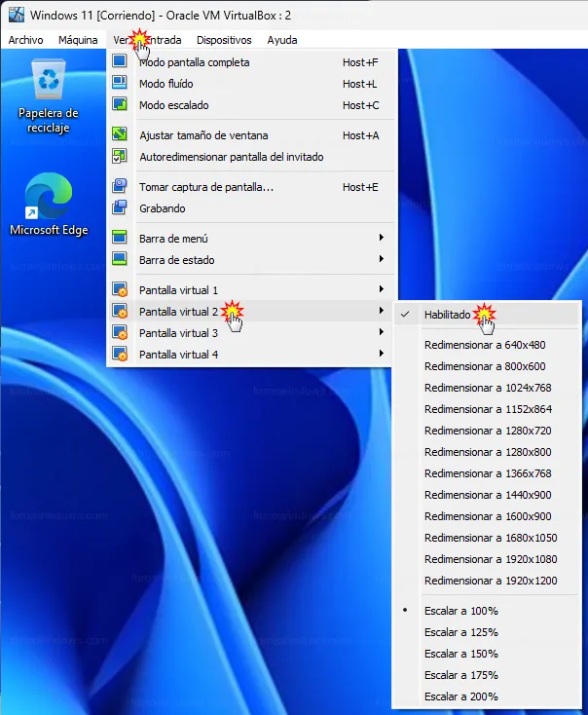Open the Entrada menu

(162, 40)
